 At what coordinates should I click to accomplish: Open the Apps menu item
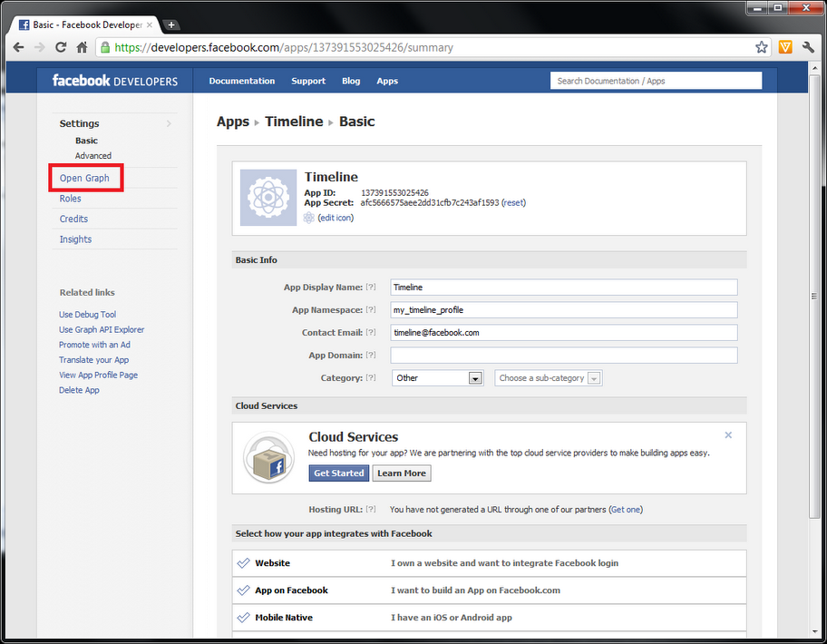387,81
